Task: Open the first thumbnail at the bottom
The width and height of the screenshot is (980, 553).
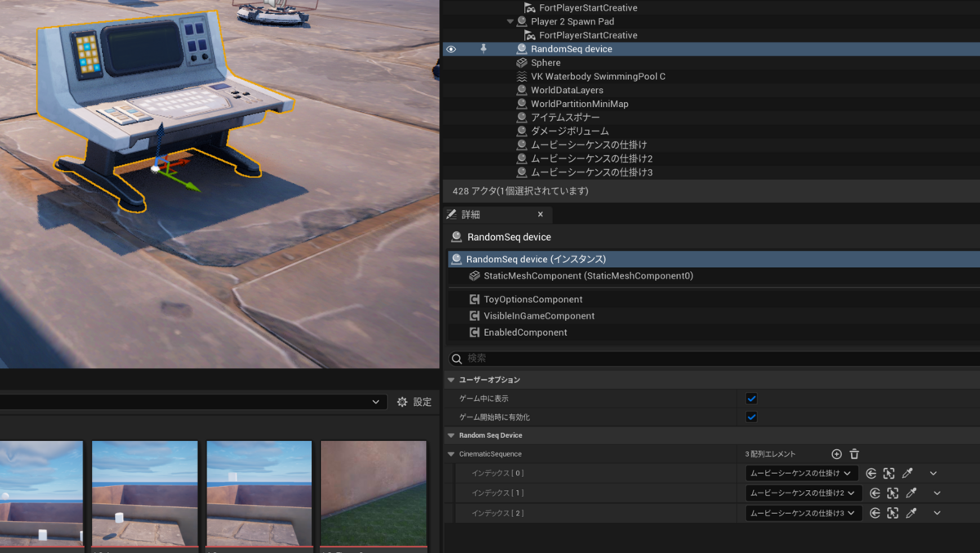Action: tap(41, 490)
